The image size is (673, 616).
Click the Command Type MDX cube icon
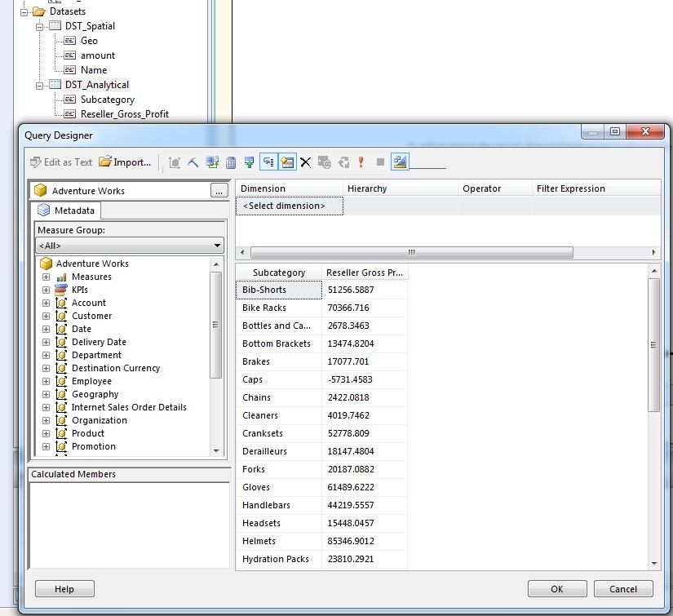click(175, 162)
